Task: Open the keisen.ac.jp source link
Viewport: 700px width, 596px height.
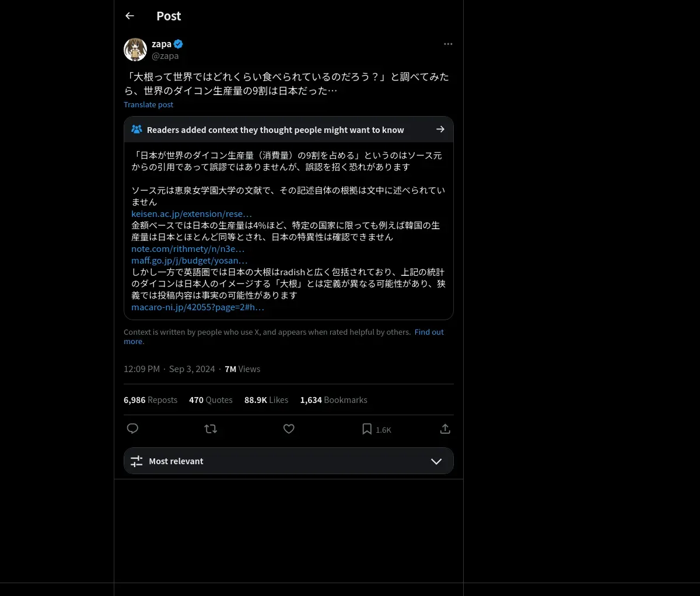Action: coord(191,213)
